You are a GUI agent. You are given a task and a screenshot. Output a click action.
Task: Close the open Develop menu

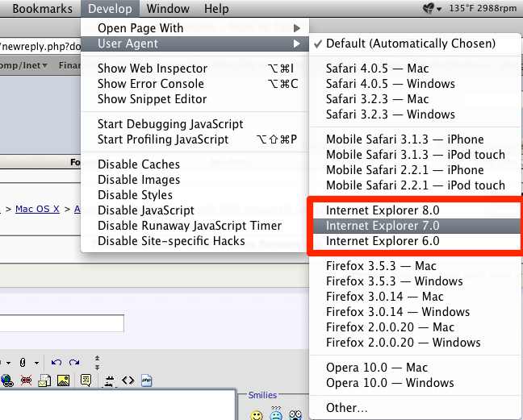(110, 9)
